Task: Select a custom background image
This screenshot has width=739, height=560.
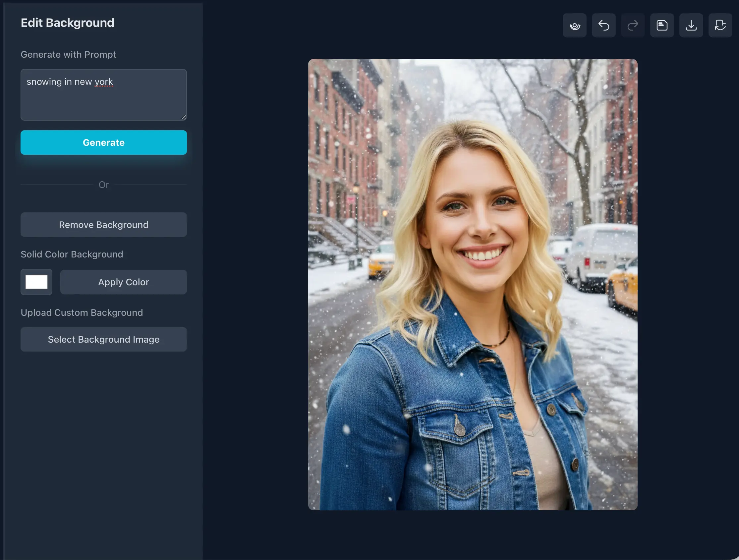Action: pyautogui.click(x=104, y=339)
